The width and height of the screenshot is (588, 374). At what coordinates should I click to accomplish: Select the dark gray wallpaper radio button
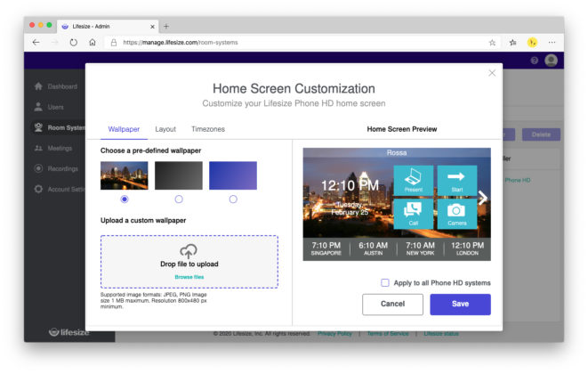[x=179, y=199]
